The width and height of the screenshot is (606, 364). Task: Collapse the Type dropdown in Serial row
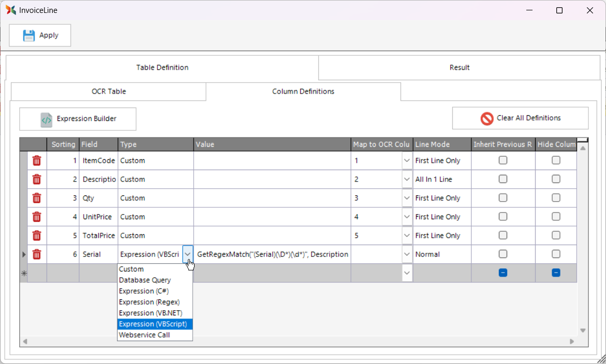coord(187,254)
